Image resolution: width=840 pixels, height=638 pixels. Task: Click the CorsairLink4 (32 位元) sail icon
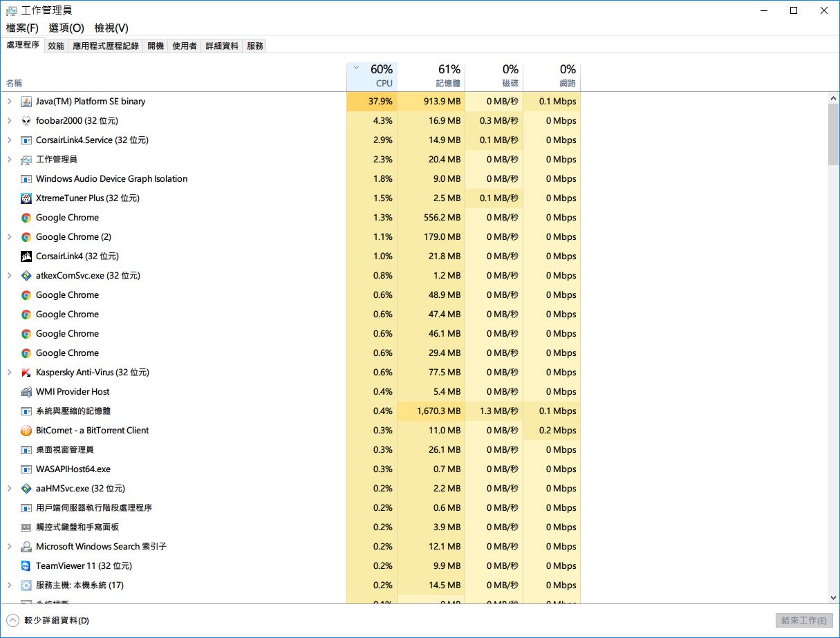[26, 256]
